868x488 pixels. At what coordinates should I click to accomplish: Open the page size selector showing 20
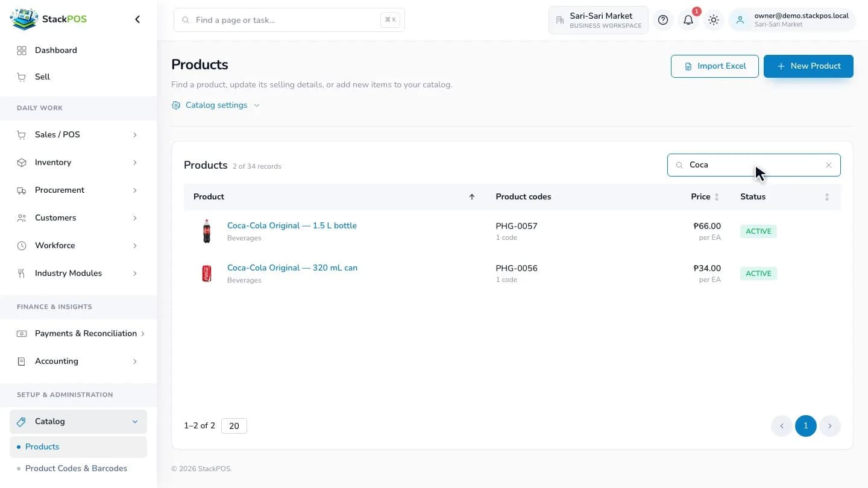pos(234,426)
